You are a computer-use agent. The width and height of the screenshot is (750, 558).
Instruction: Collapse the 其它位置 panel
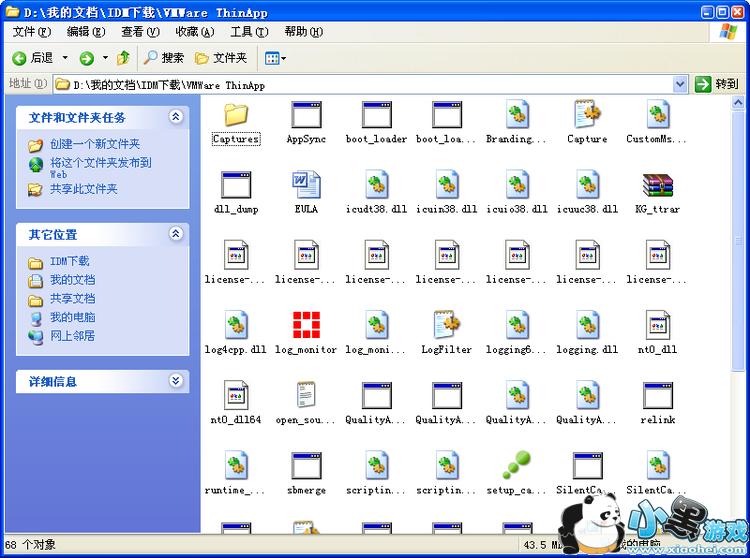[x=176, y=233]
